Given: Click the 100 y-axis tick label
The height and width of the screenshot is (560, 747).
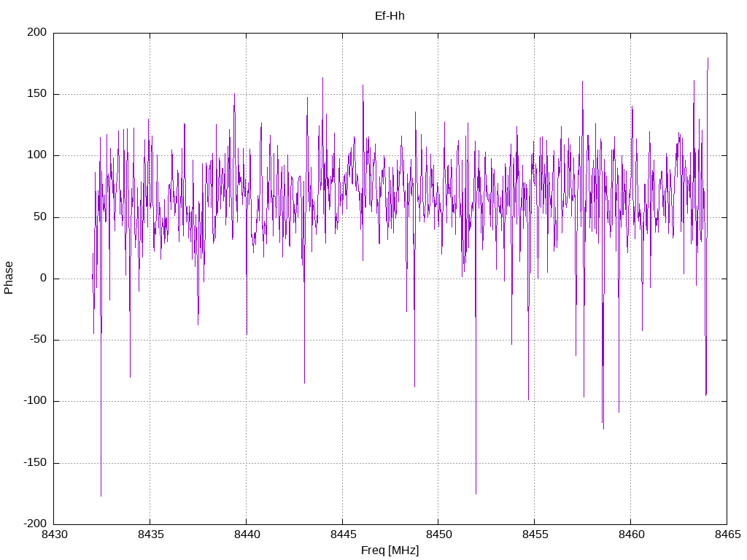Looking at the screenshot, I should [37, 155].
